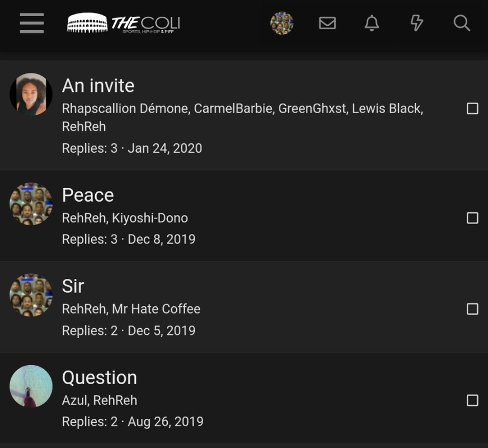The height and width of the screenshot is (448, 488).
Task: Click the avatar next to Question conversation
Action: (31, 386)
